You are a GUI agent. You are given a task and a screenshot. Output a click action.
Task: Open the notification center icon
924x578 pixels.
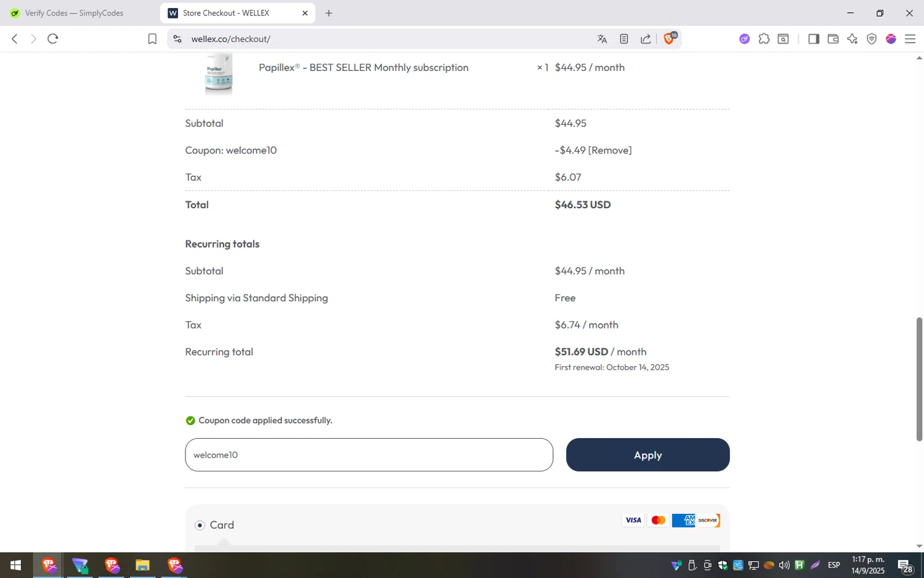point(905,566)
